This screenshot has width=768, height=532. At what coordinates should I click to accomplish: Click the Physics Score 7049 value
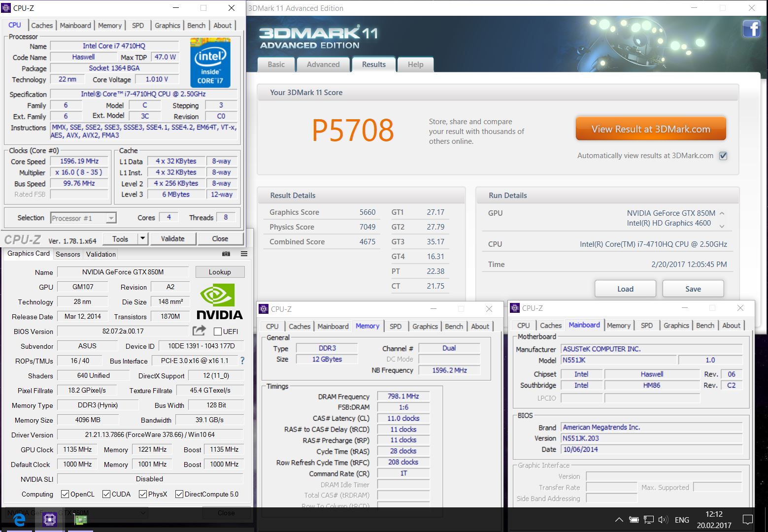[367, 227]
